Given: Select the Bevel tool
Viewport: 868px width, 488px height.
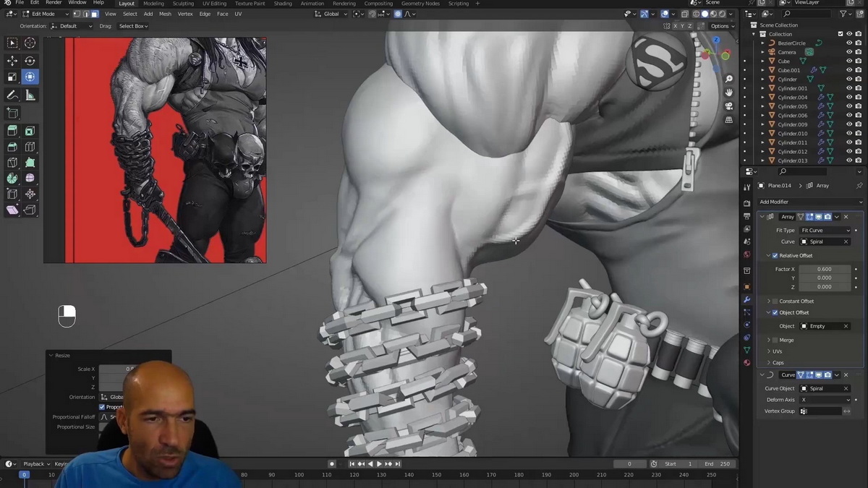Looking at the screenshot, I should pyautogui.click(x=12, y=147).
